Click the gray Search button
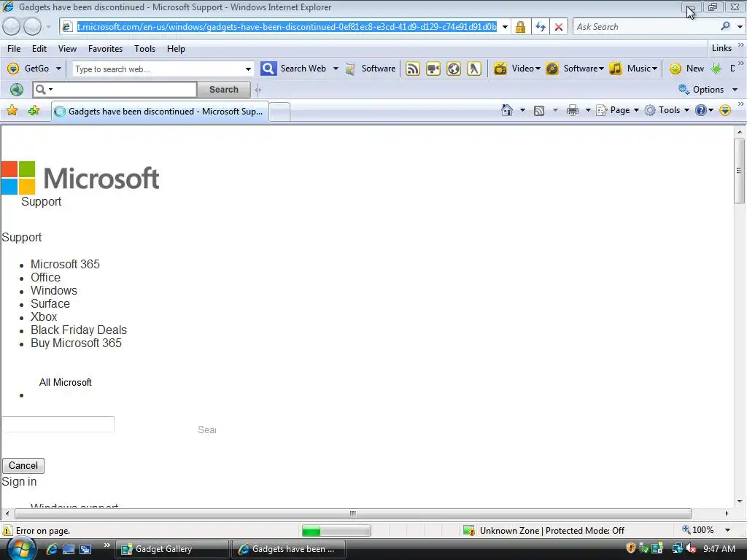747x560 pixels. pos(223,90)
